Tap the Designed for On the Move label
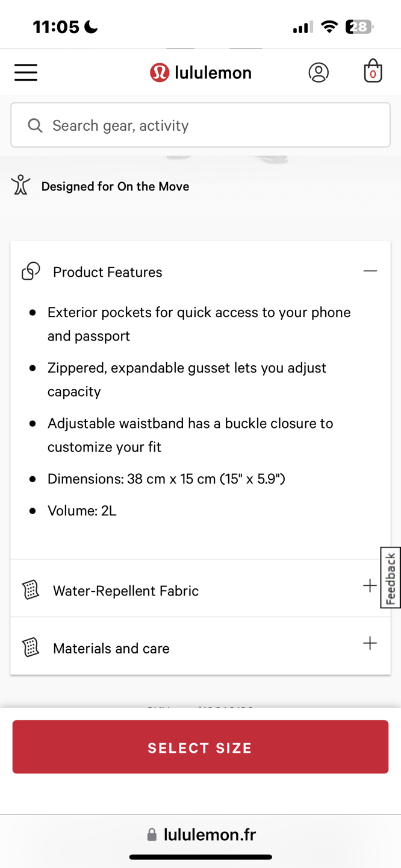This screenshot has width=401, height=868. 115,186
